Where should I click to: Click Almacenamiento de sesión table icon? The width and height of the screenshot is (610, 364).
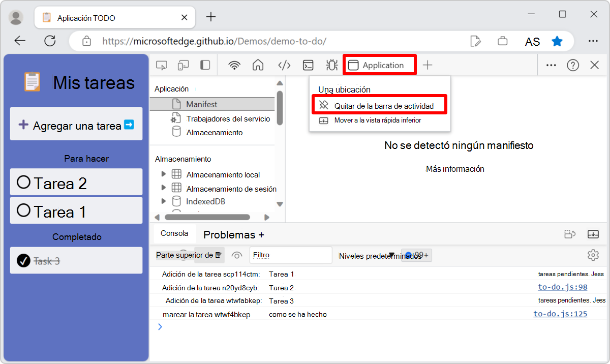176,188
